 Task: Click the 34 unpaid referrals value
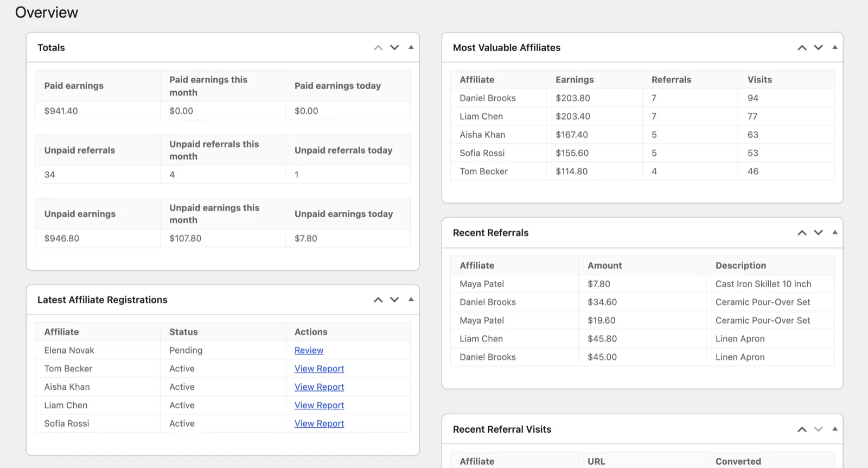tap(49, 175)
